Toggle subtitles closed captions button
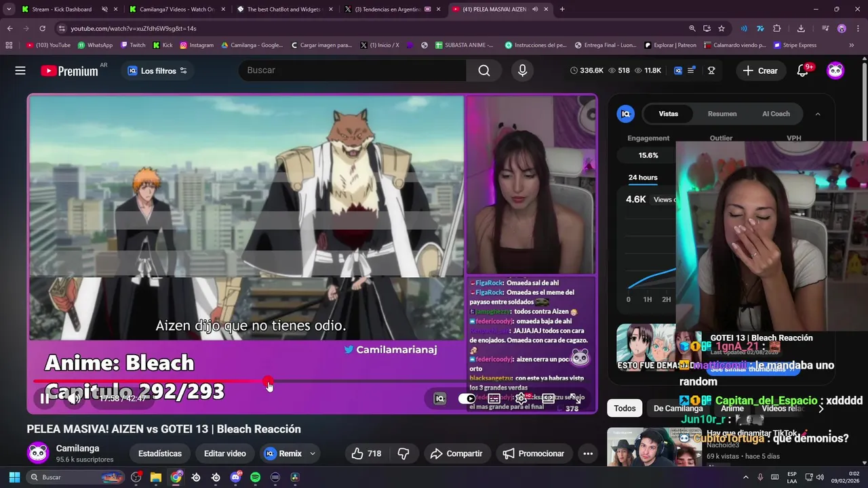This screenshot has width=868, height=488. coord(494,399)
